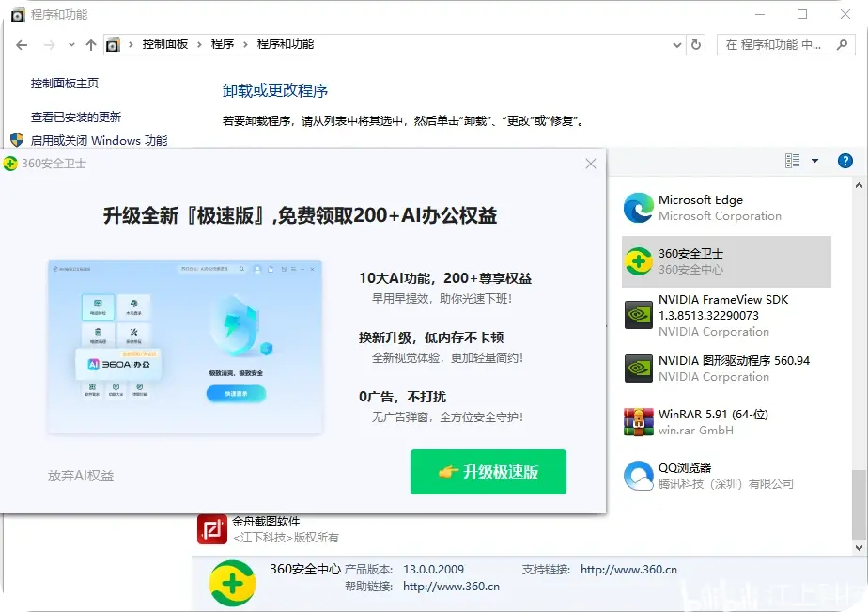
Task: Click the 程序和功能 title bar icon
Action: tap(18, 14)
